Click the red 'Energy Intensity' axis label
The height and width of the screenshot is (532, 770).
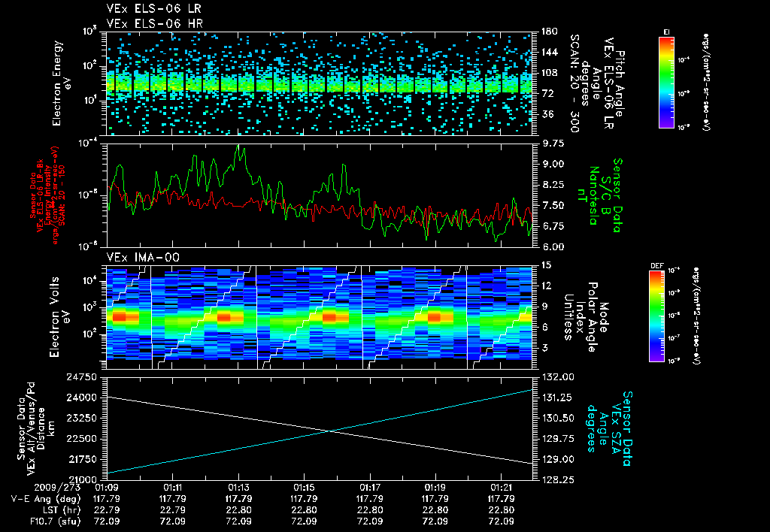[48, 195]
